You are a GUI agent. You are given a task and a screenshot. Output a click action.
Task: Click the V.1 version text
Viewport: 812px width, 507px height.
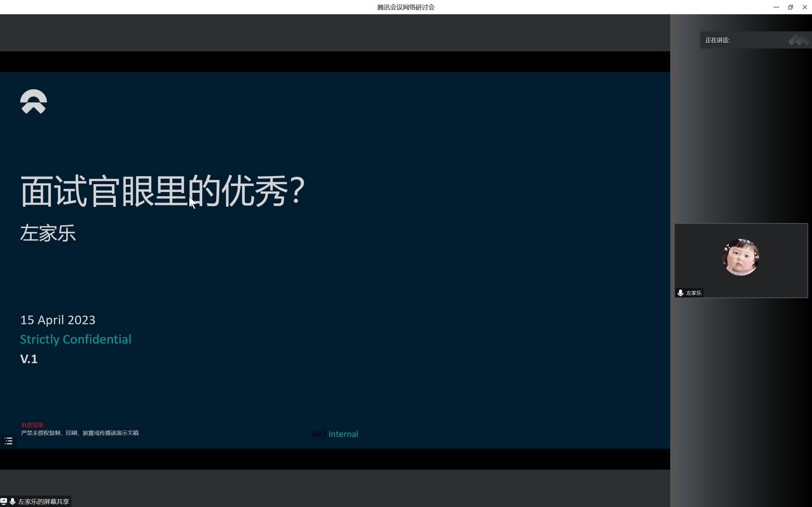29,359
